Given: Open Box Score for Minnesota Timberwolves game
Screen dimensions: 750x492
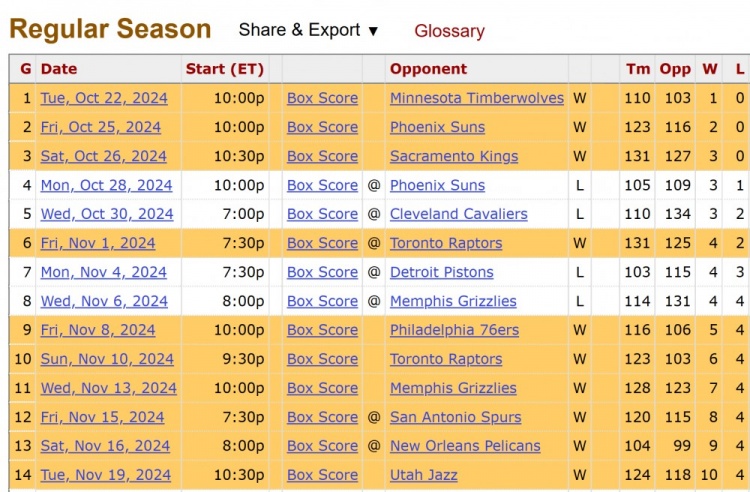Looking at the screenshot, I should pos(322,98).
